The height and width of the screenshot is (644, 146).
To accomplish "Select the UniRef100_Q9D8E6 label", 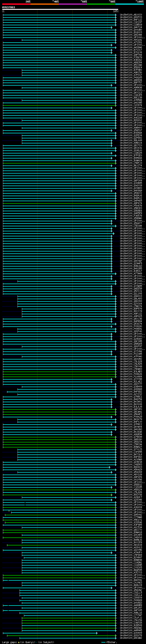I will [x=131, y=211].
